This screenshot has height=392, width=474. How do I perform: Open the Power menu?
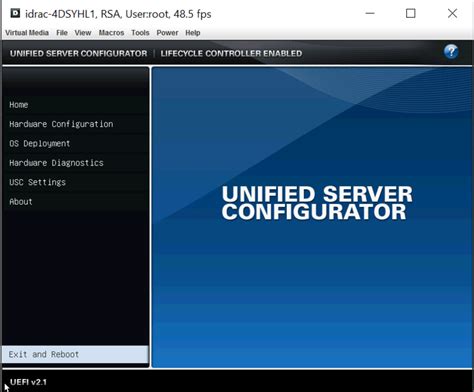(167, 33)
